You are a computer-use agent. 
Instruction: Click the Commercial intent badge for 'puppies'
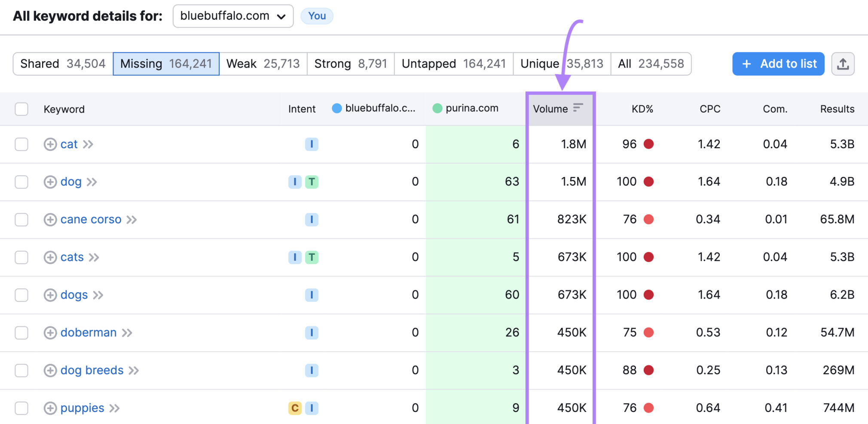point(295,408)
